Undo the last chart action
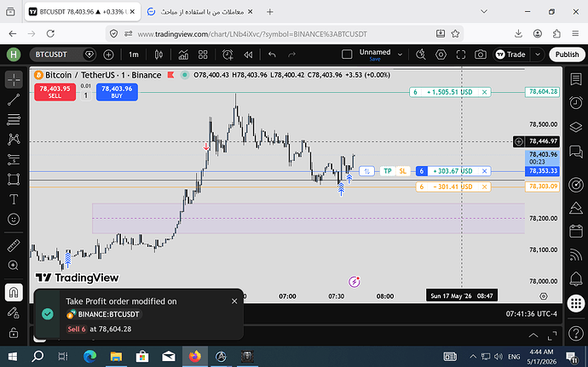588x367 pixels. point(272,54)
